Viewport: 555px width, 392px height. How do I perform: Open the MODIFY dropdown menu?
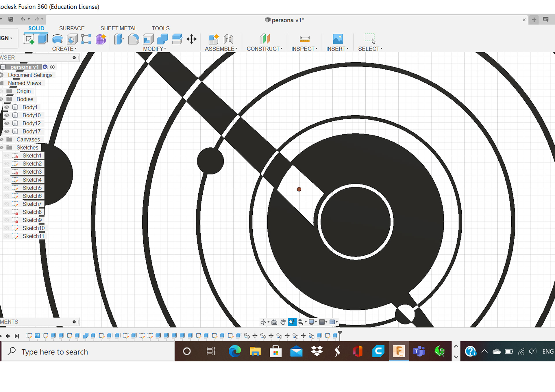pyautogui.click(x=155, y=49)
